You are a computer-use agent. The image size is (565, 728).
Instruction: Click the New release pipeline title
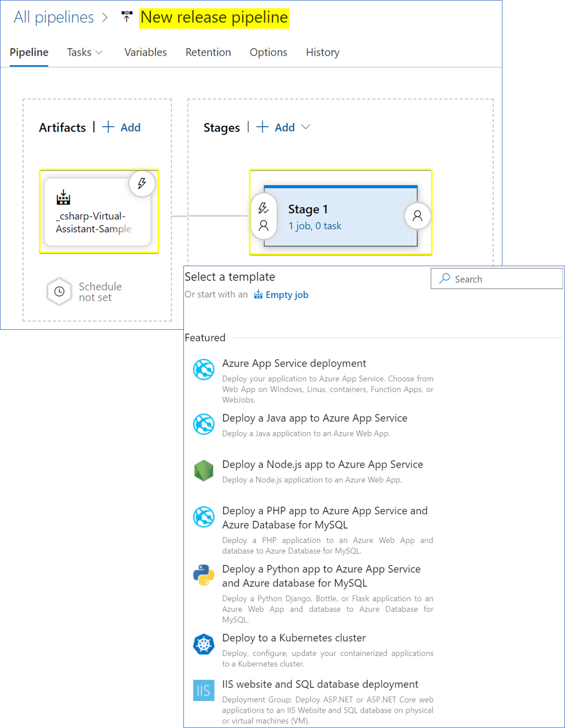pos(214,17)
